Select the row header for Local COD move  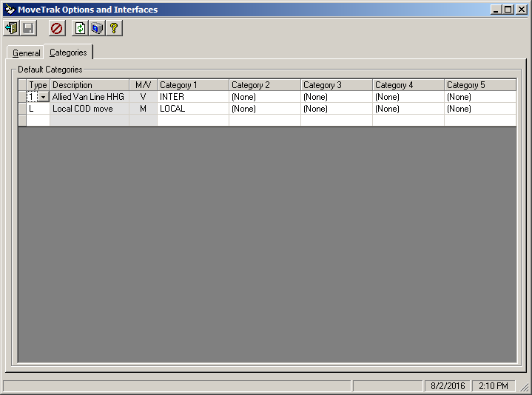pyautogui.click(x=22, y=109)
